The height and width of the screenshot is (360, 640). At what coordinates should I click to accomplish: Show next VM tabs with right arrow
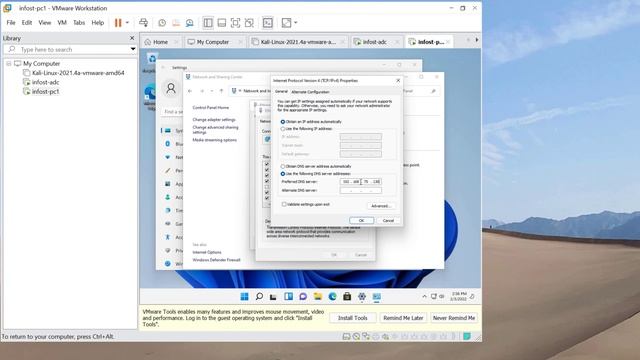[477, 40]
